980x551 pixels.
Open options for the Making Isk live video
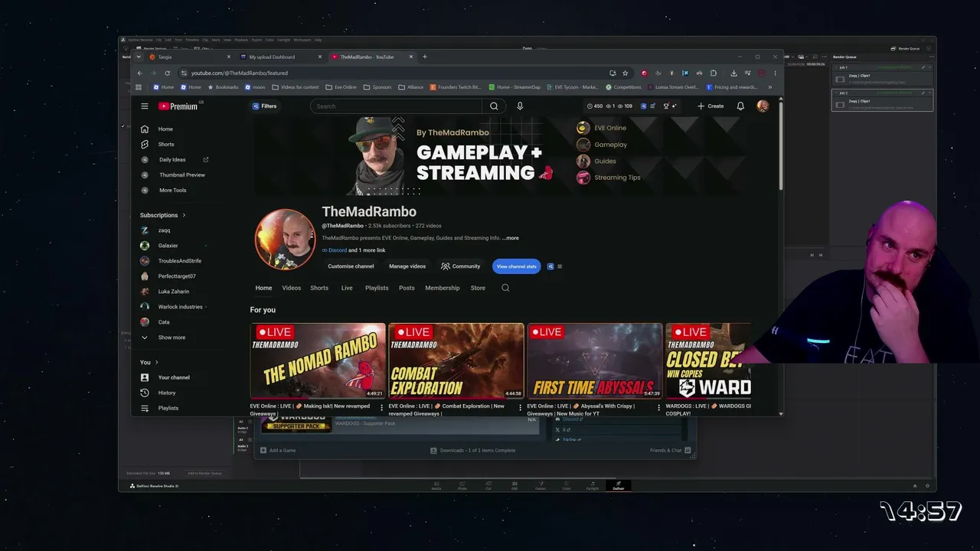click(x=382, y=408)
